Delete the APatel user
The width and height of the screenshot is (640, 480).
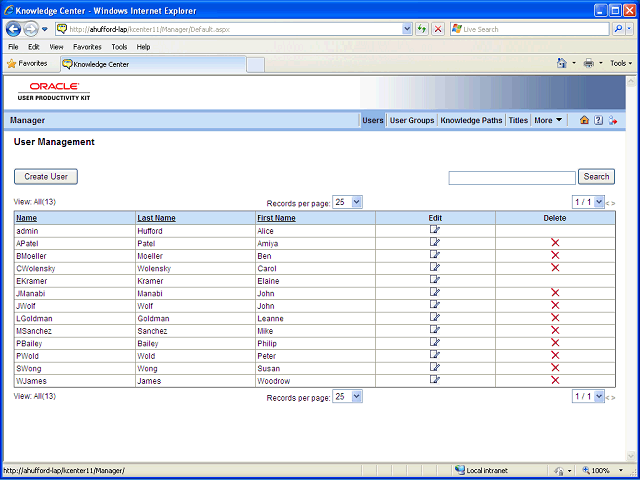(x=555, y=243)
